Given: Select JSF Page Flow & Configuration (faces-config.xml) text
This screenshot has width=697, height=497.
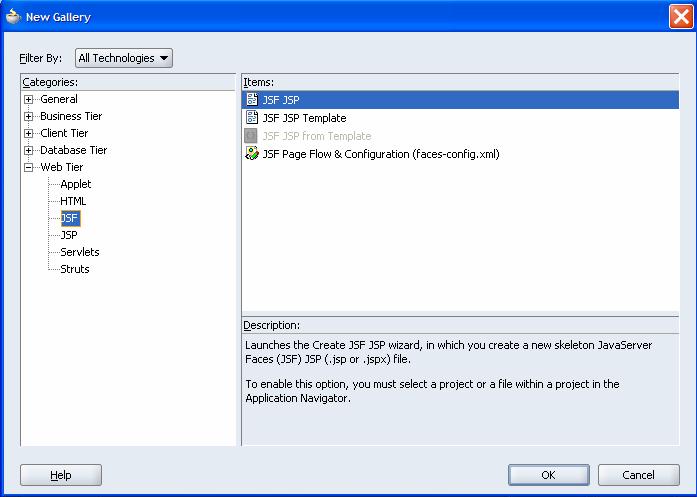Looking at the screenshot, I should 381,154.
